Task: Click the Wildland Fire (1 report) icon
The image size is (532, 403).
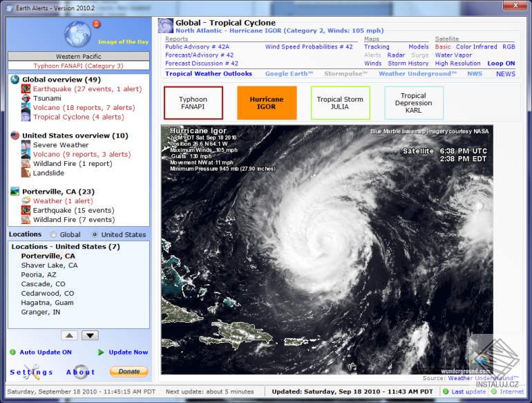Action: (x=26, y=164)
